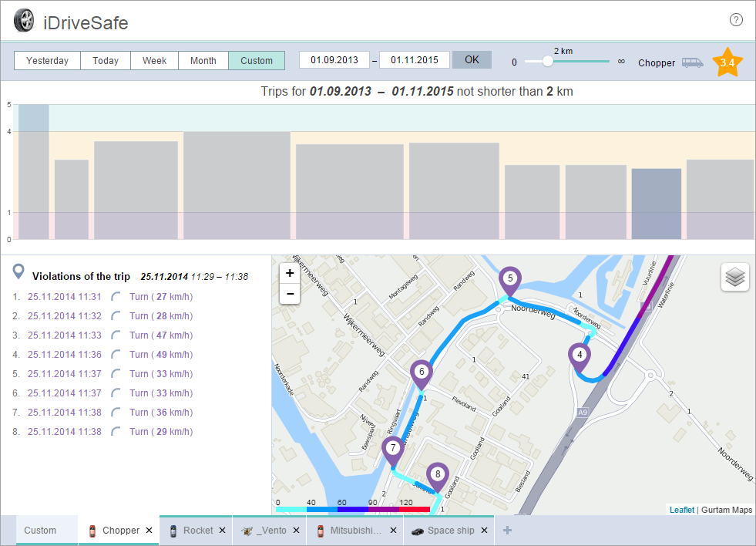Select the Week period option
Screen dimensions: 756x546
[154, 61]
